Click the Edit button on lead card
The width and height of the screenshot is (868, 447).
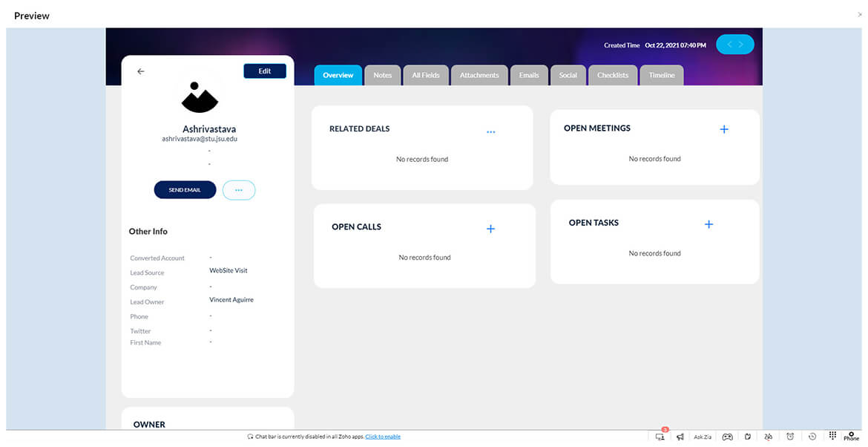click(264, 71)
